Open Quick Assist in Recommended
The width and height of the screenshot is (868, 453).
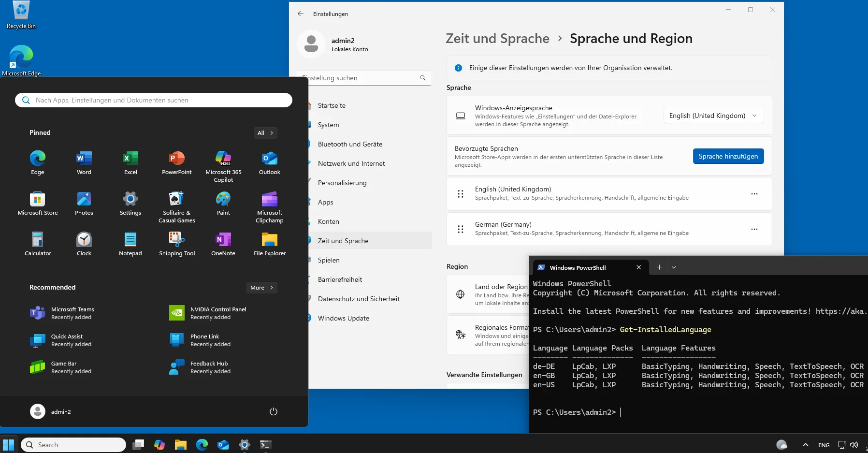click(61, 340)
